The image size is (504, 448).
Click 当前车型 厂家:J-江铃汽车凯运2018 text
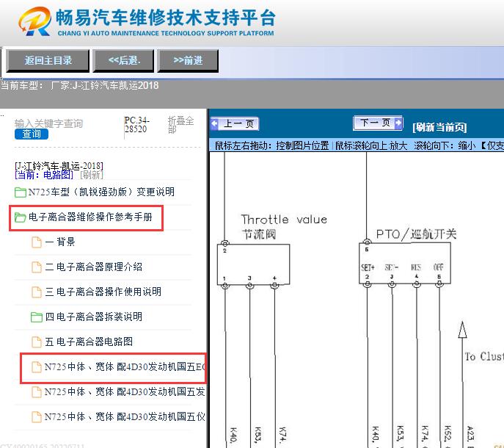(x=79, y=86)
